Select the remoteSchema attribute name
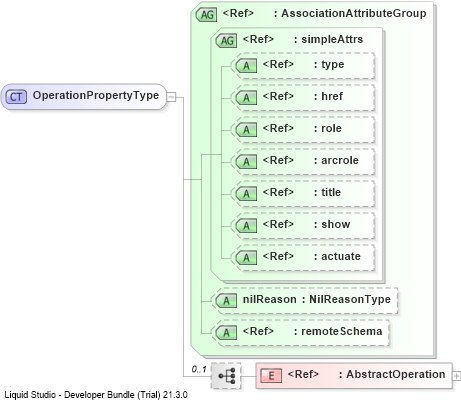The image size is (461, 400). click(342, 331)
